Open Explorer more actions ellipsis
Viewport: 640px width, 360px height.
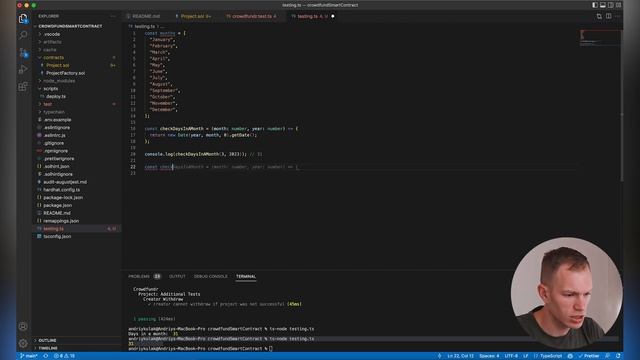[x=113, y=16]
